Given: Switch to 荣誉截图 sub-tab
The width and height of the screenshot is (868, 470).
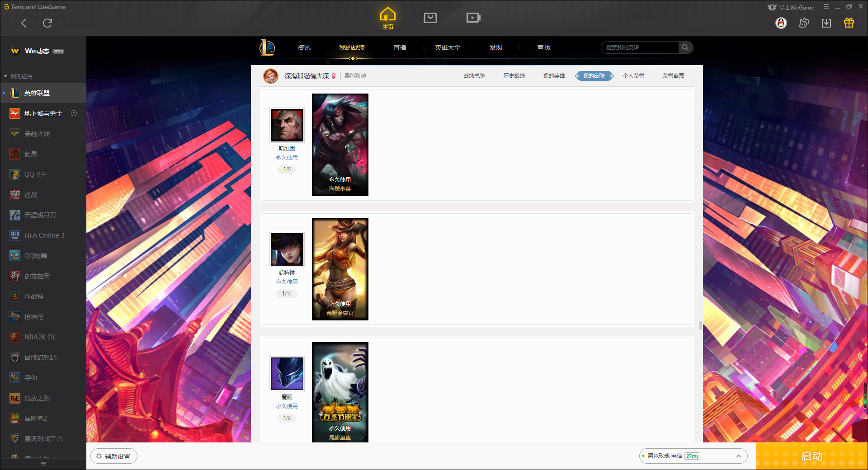Looking at the screenshot, I should click(x=673, y=76).
